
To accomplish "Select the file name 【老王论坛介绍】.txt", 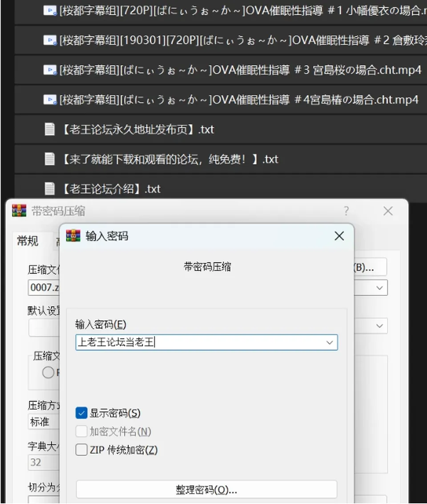I will pos(110,189).
